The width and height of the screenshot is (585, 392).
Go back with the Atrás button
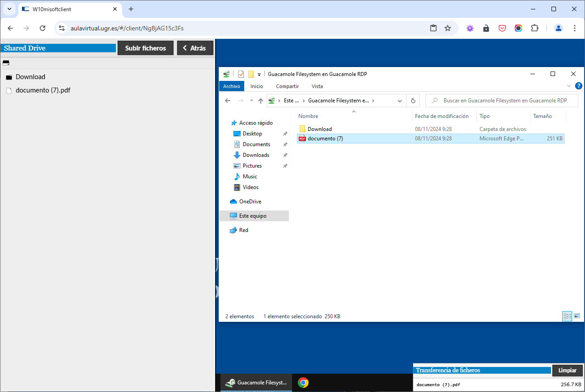[x=195, y=48]
